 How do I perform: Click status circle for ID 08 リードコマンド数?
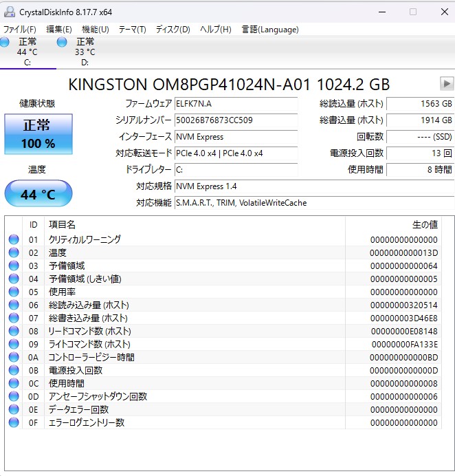(x=14, y=331)
